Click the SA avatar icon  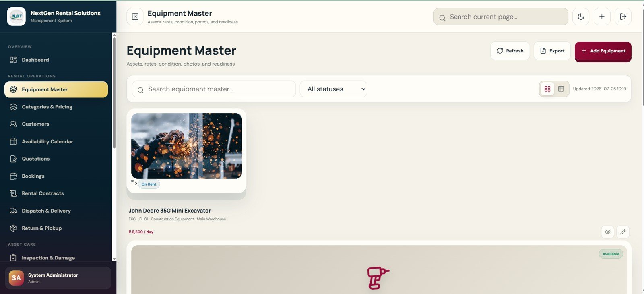click(x=17, y=278)
